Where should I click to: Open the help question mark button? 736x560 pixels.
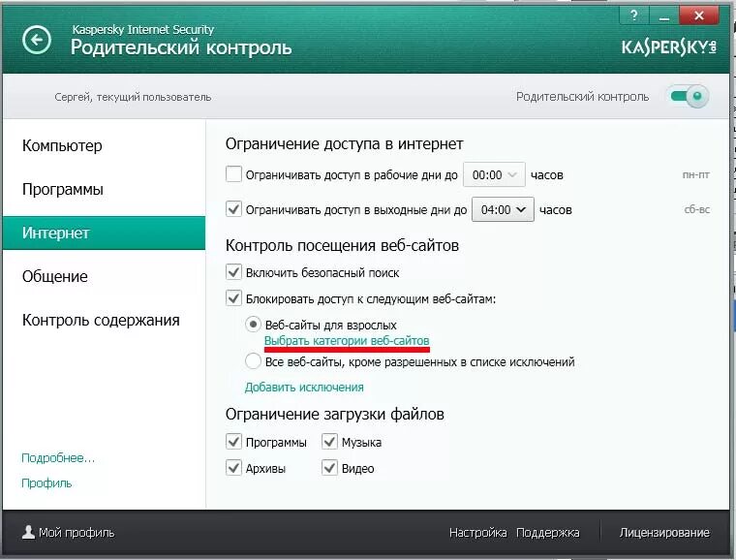[633, 16]
